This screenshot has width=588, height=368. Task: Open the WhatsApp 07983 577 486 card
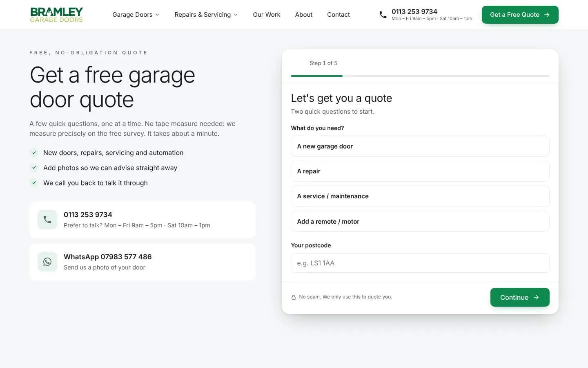pyautogui.click(x=143, y=262)
